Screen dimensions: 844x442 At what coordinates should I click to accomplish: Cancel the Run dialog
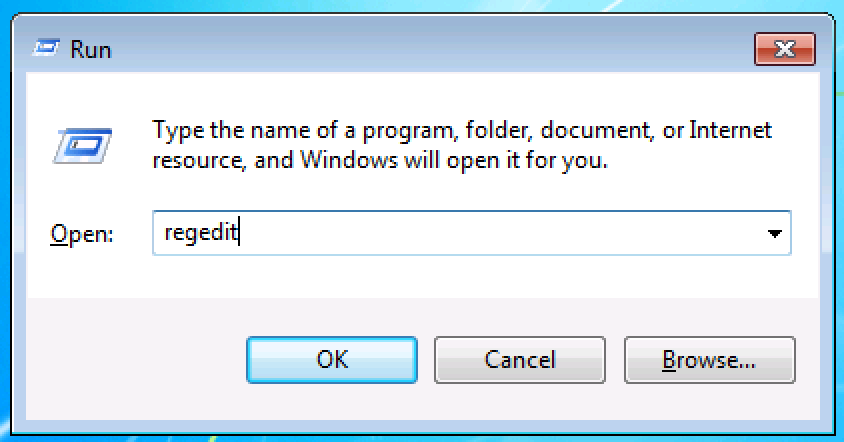point(520,360)
